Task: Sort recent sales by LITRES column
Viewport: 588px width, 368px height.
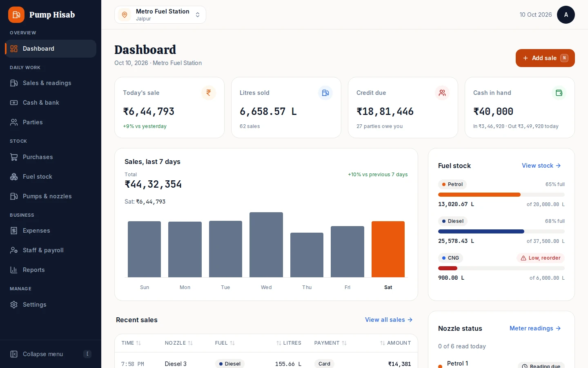Action: pyautogui.click(x=289, y=343)
